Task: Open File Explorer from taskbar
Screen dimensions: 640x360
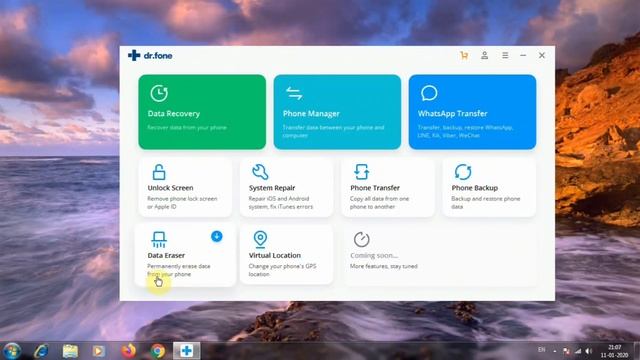Action: [70, 351]
